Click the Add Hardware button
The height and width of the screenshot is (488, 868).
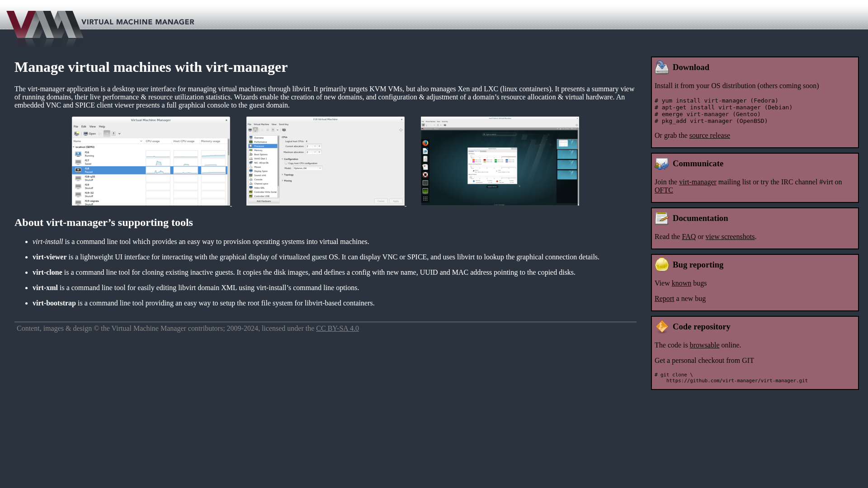click(x=264, y=201)
